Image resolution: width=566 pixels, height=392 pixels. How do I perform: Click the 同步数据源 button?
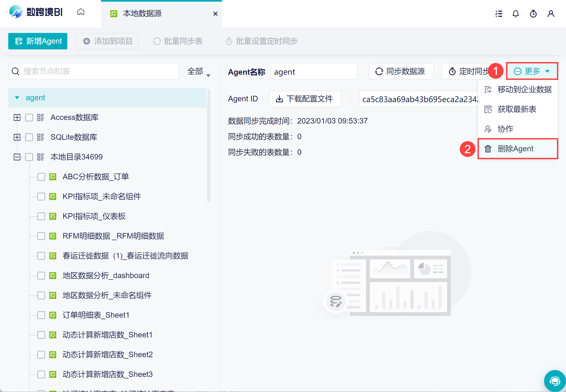click(x=401, y=71)
